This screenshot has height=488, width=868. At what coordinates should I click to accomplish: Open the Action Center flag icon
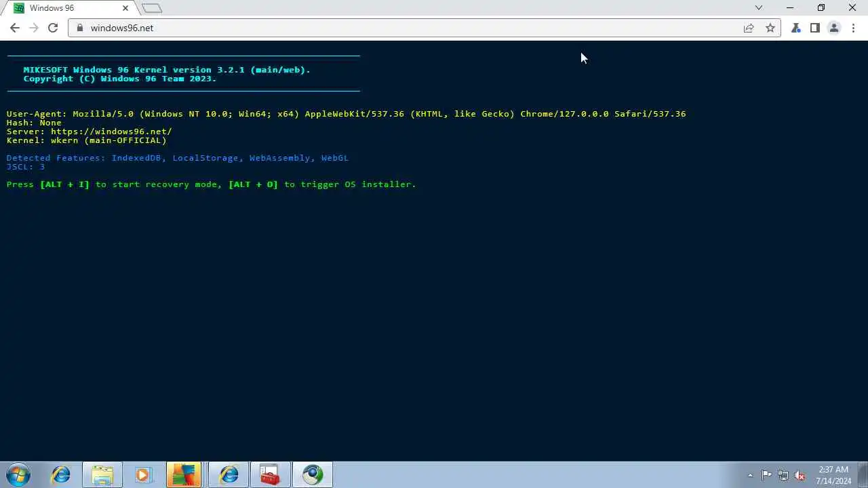point(766,475)
